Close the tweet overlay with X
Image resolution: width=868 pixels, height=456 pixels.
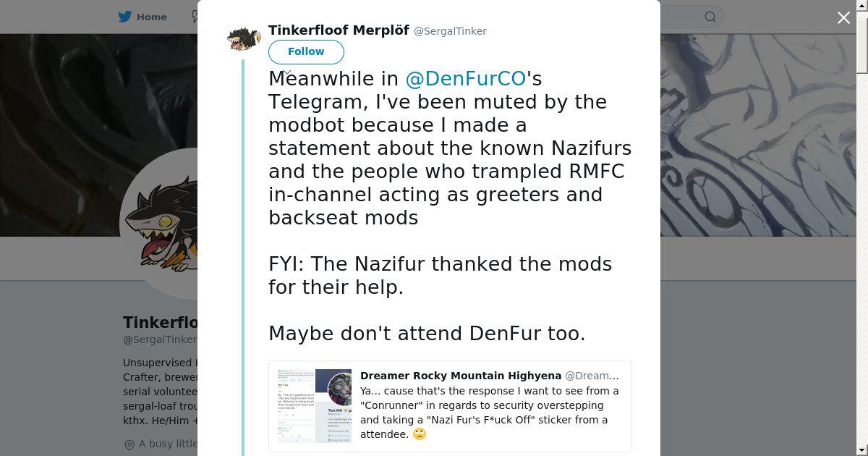(843, 18)
